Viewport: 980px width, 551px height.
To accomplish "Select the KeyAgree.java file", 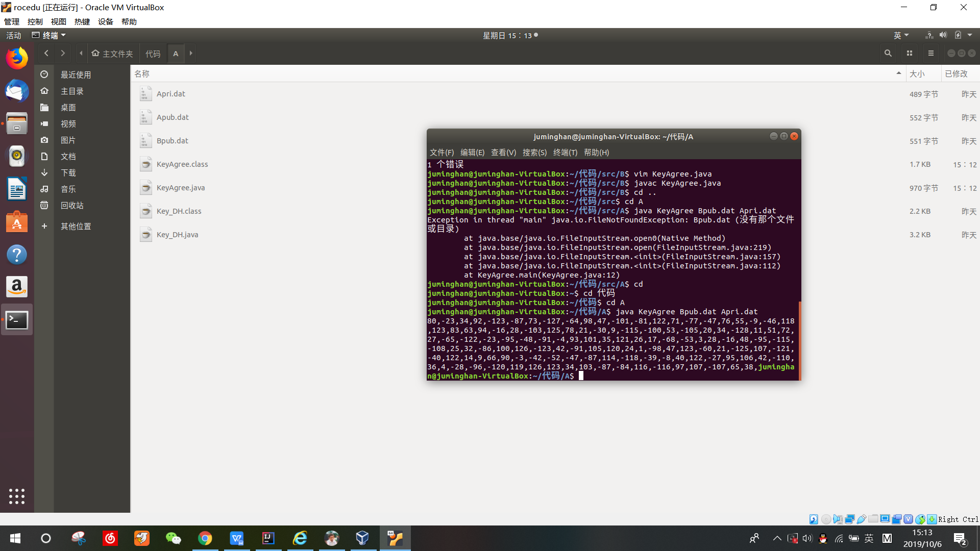I will (x=181, y=188).
